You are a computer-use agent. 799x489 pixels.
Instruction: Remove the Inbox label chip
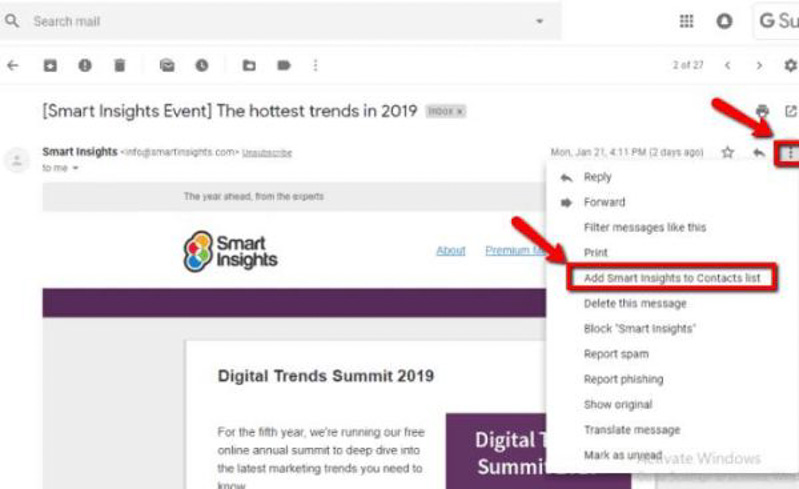(460, 112)
